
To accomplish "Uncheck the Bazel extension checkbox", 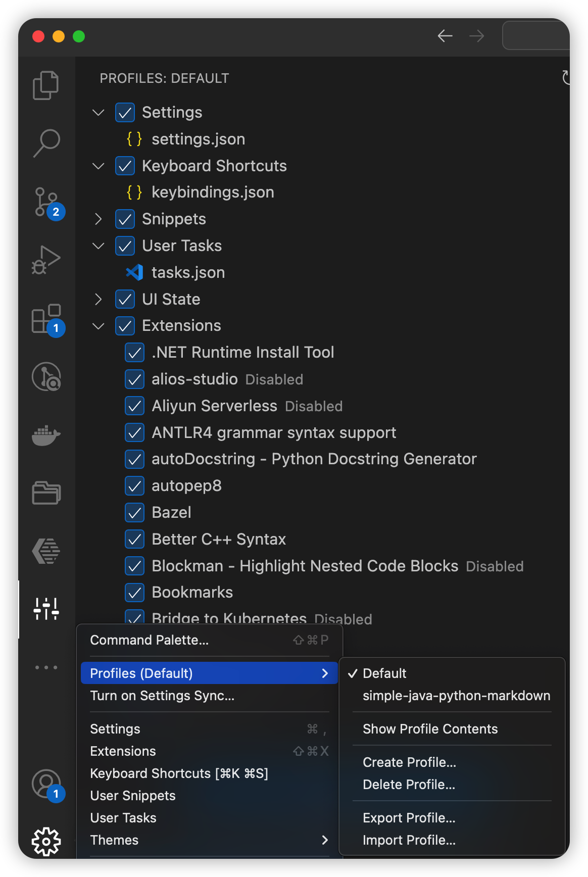I will tap(134, 513).
